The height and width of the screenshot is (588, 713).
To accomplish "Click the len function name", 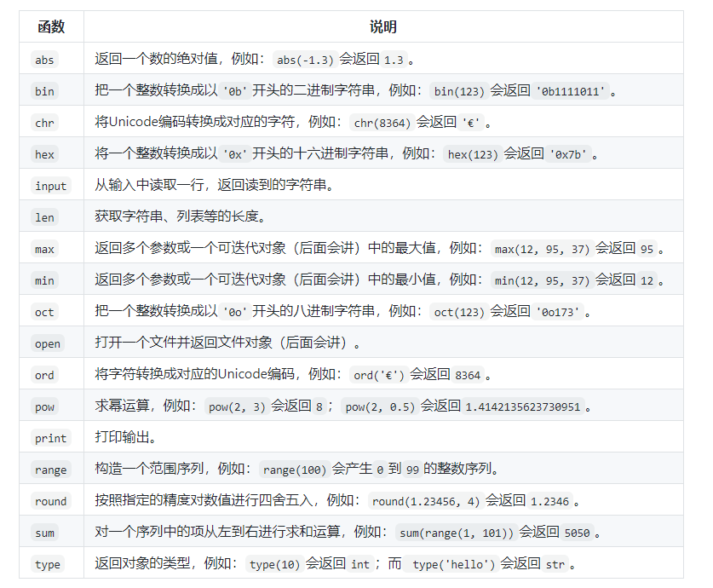I will point(46,216).
